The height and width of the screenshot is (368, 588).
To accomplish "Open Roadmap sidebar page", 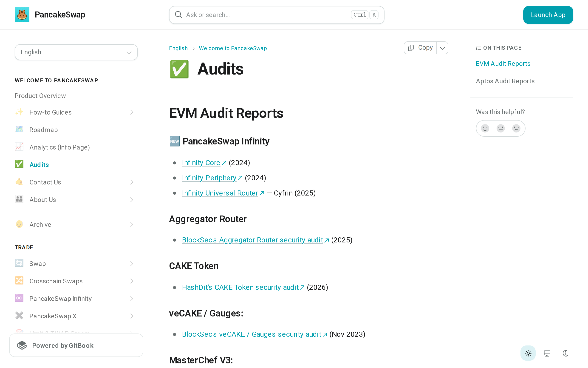I will pyautogui.click(x=43, y=130).
